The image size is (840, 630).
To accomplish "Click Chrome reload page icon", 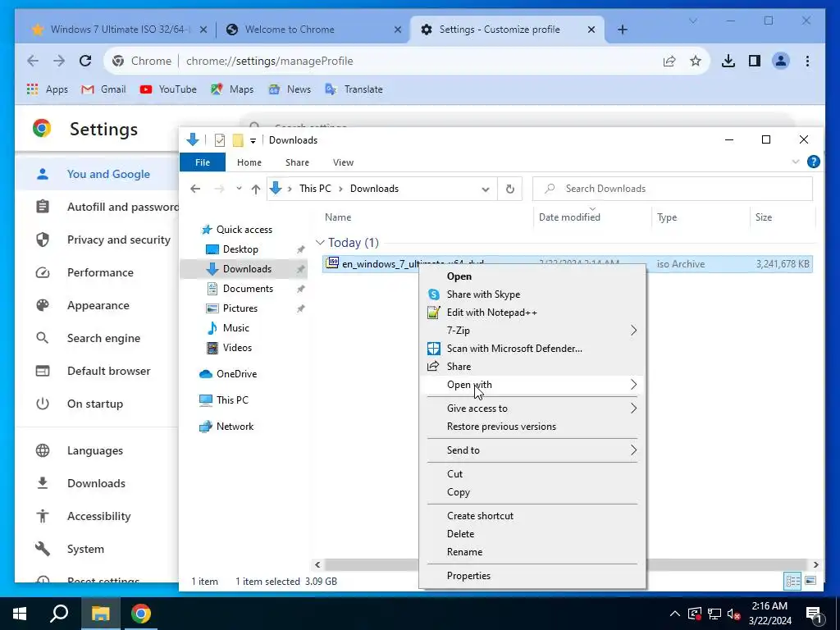I will (x=85, y=61).
